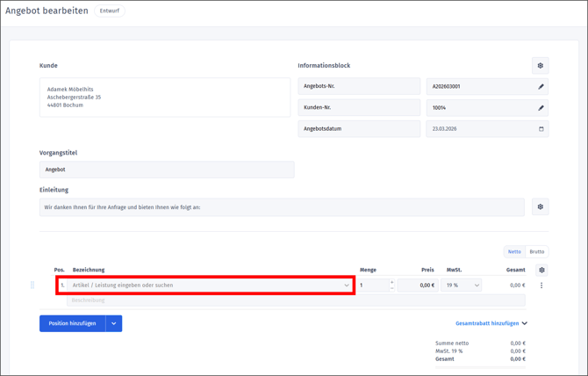Open the Informationsblock settings gear
The height and width of the screenshot is (376, 588).
pyautogui.click(x=540, y=66)
